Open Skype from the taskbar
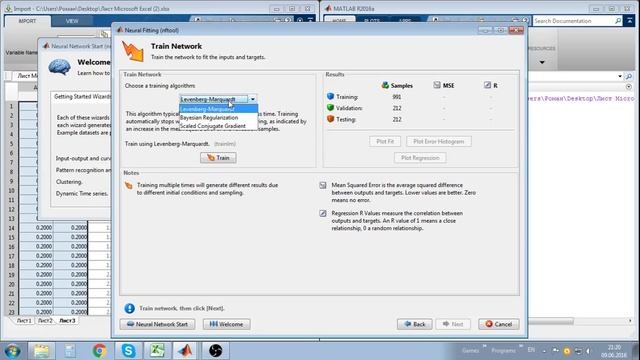This screenshot has height=360, width=640. pos(128,351)
